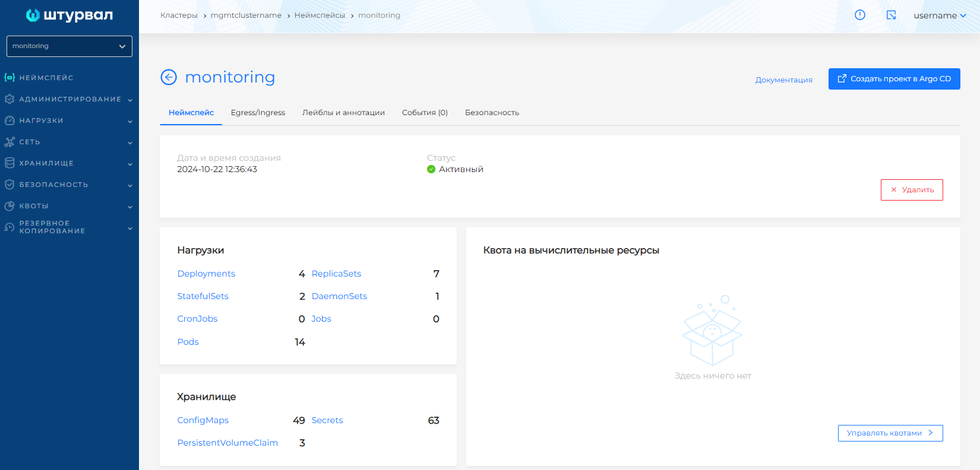Viewport: 980px width, 470px height.
Task: Click the Хранилище database icon in sidebar
Action: click(10, 163)
